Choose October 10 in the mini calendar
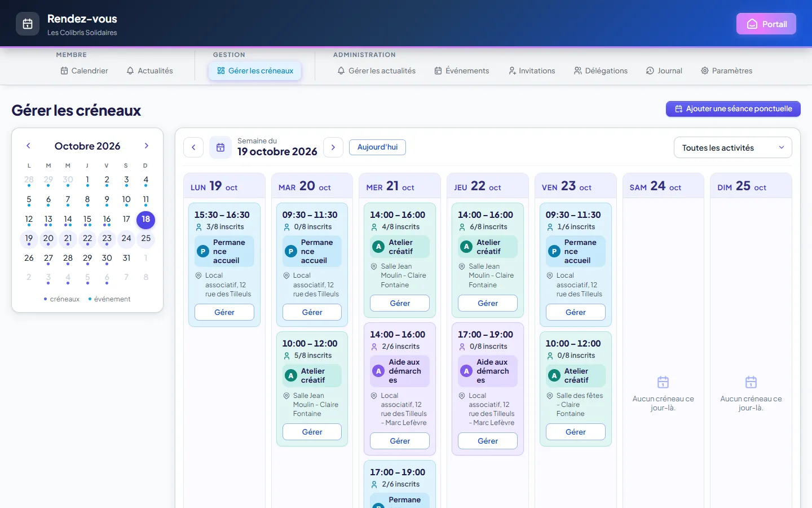 (x=126, y=200)
